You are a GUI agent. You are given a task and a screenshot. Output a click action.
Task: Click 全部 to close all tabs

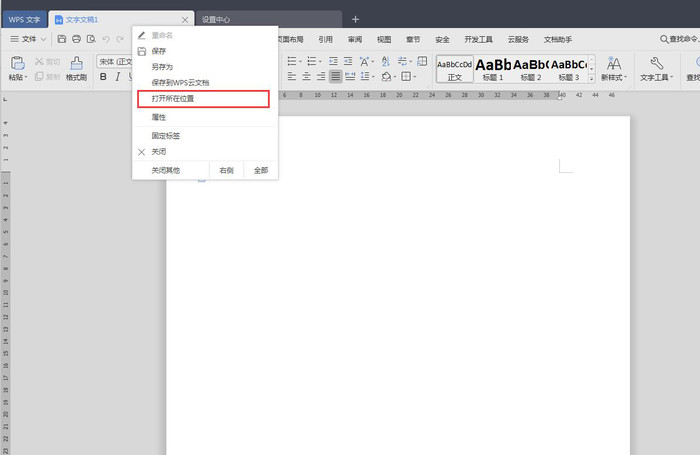tap(260, 170)
